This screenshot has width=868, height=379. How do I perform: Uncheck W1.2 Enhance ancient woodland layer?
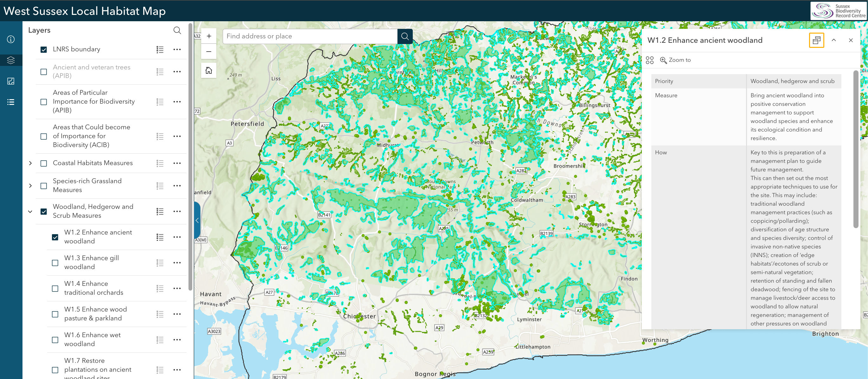(x=55, y=237)
